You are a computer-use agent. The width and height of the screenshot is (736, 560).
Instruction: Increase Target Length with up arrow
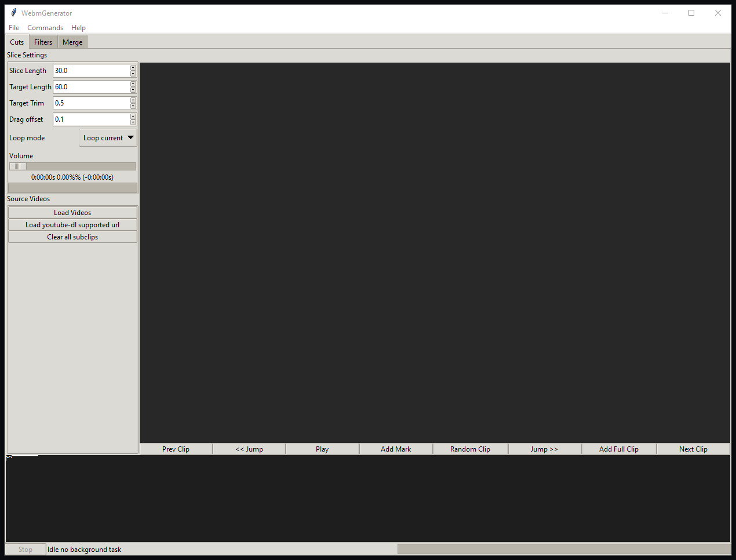[133, 84]
